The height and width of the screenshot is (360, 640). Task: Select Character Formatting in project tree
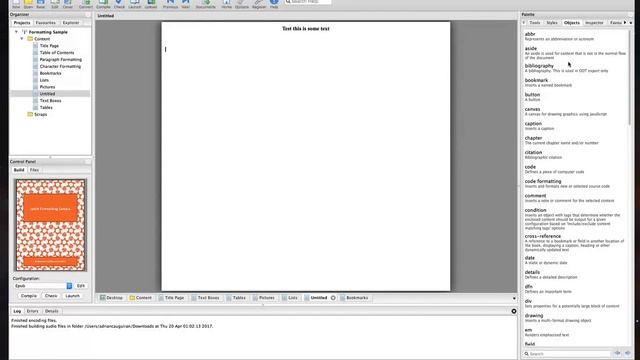tap(60, 66)
